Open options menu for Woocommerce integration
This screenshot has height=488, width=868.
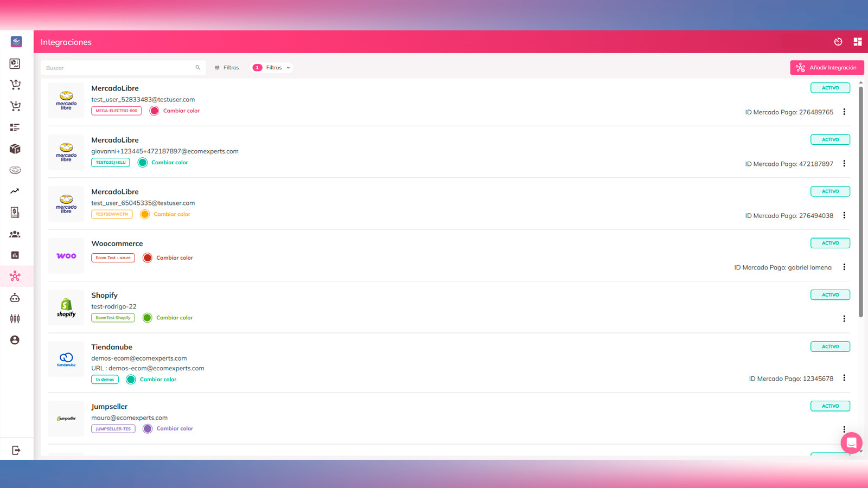click(x=844, y=267)
